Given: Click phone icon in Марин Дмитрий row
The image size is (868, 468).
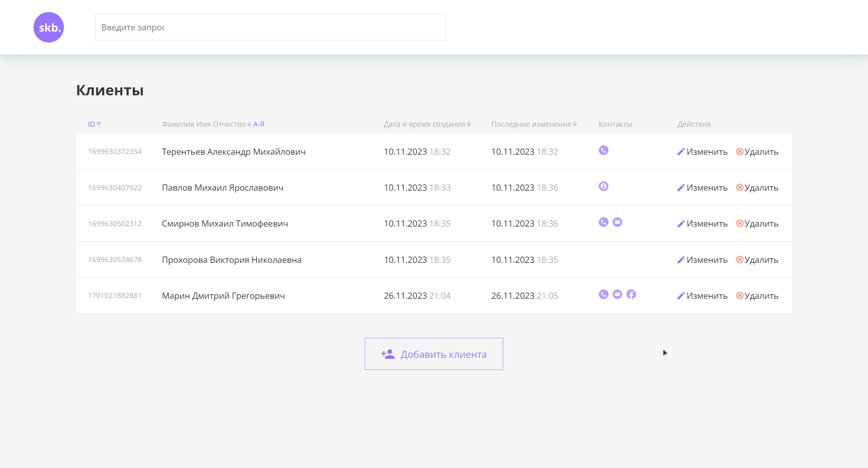Looking at the screenshot, I should [603, 294].
